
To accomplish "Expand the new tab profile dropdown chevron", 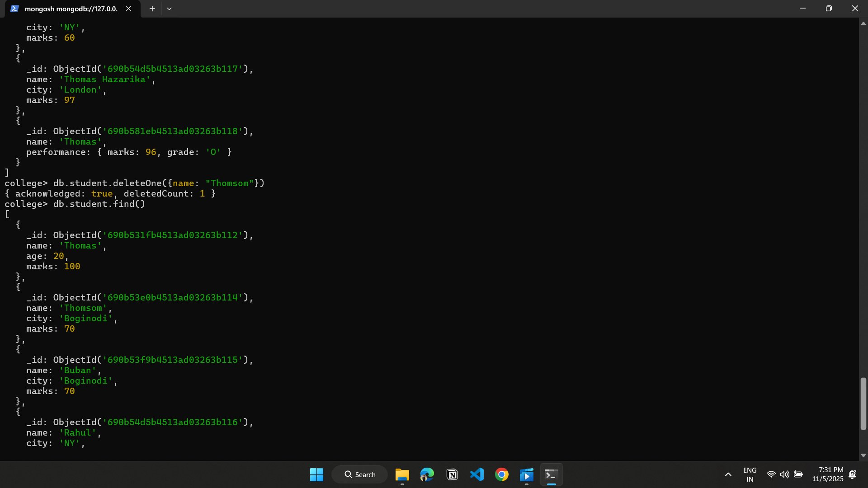I will [x=169, y=9].
